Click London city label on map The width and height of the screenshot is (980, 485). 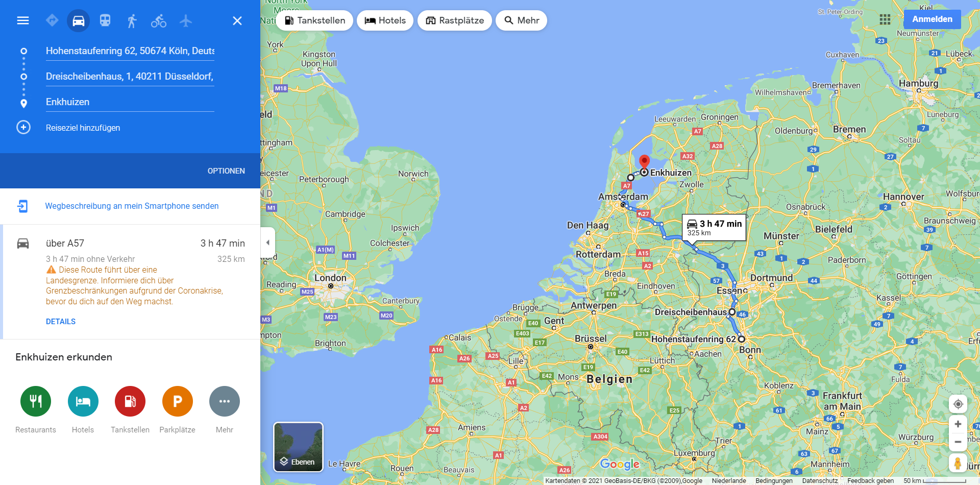tap(330, 278)
